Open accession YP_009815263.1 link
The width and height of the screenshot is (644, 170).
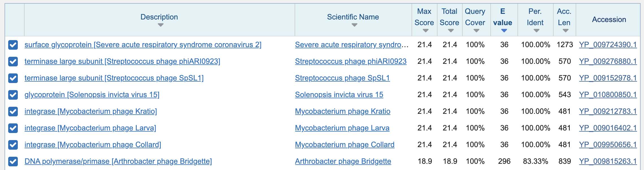pos(608,161)
